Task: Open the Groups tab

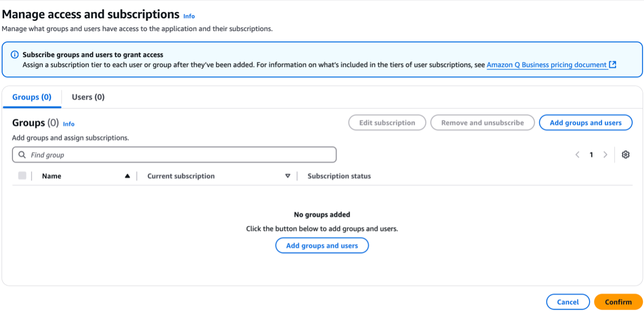Action: (x=32, y=97)
